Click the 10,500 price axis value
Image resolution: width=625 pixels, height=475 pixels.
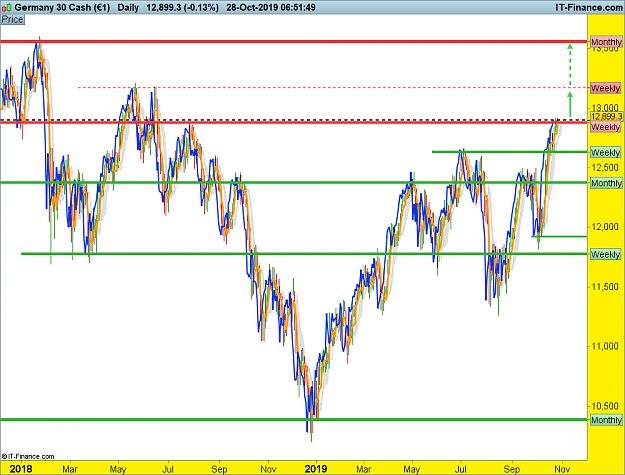[605, 406]
